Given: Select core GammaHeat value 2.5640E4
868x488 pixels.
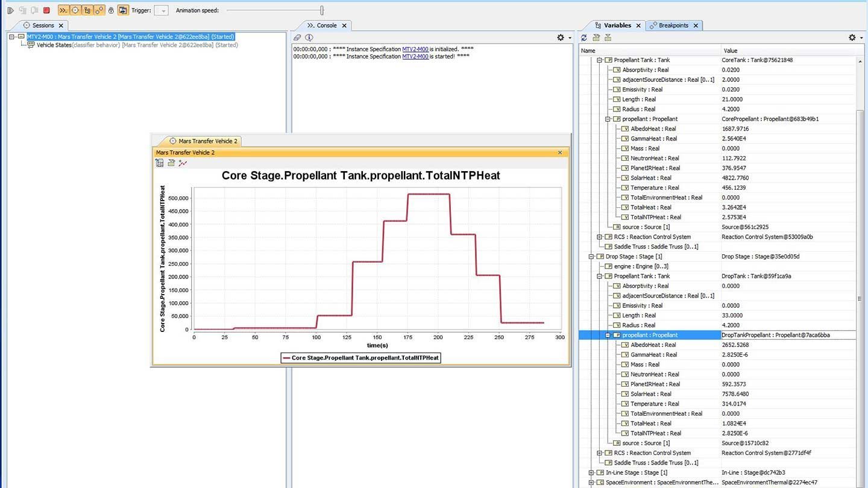Looking at the screenshot, I should pos(735,139).
